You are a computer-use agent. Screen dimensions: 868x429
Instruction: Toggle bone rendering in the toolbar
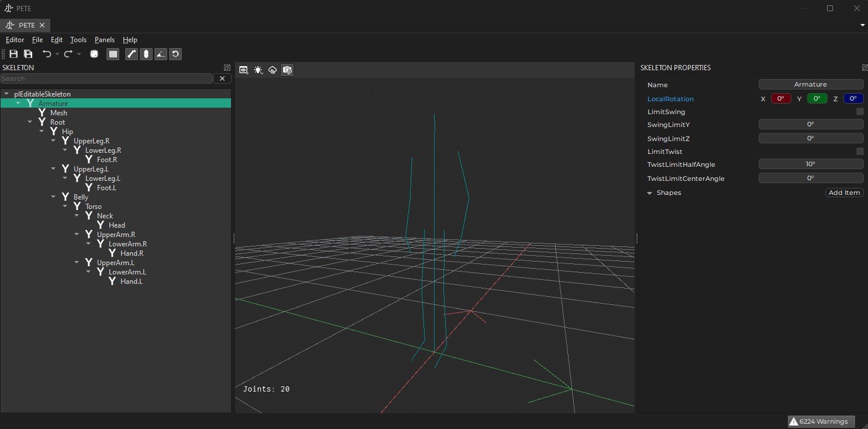(132, 54)
